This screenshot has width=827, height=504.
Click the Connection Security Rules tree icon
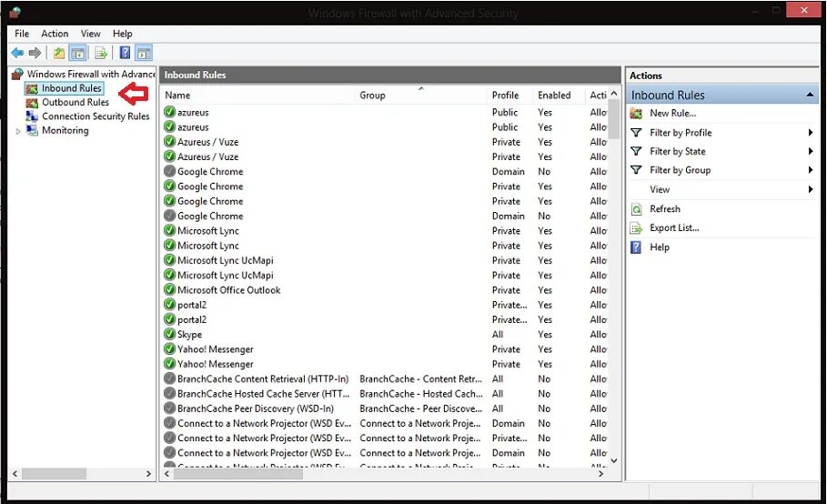[32, 116]
